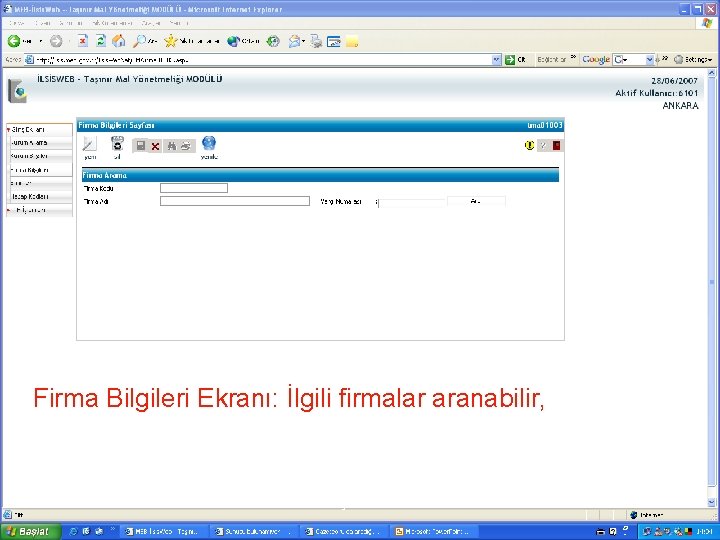
Task: Click the dark red exit door icon
Action: coord(557,146)
